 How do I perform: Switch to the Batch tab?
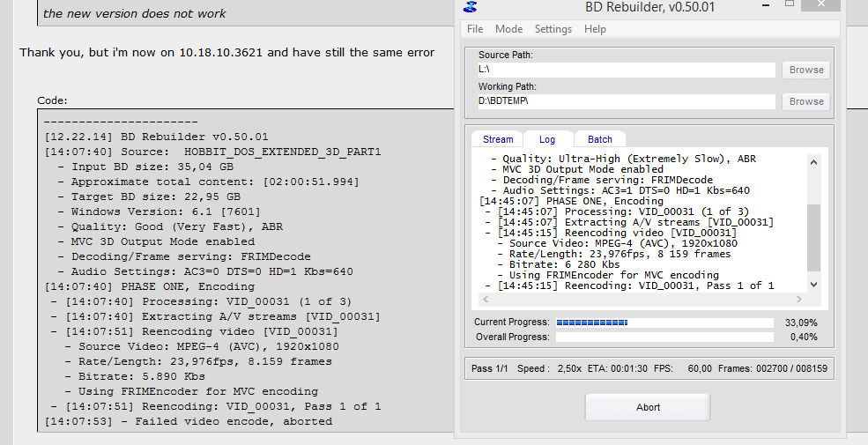click(599, 139)
